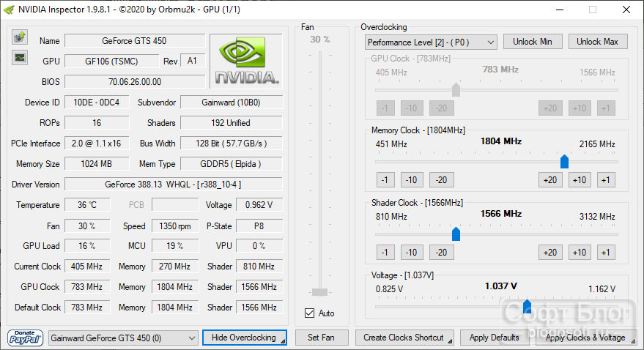Click the Shader Clock slider handle
The image size is (644, 350).
[x=456, y=234]
